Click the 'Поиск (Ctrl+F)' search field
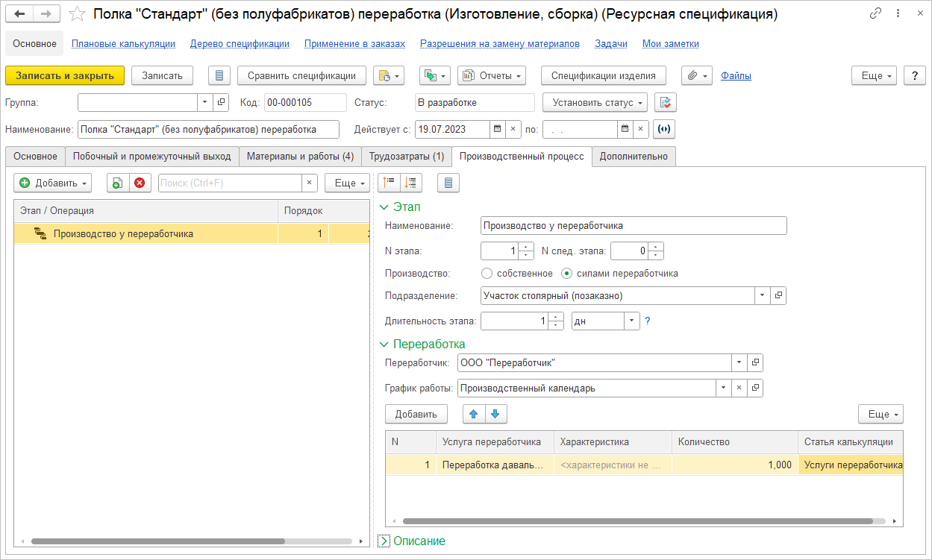This screenshot has height=560, width=932. tap(230, 183)
